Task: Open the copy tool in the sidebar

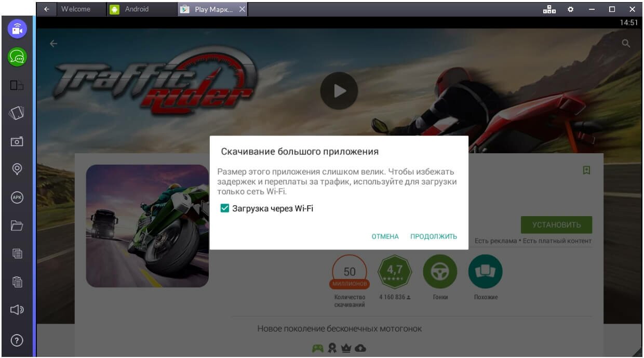Action: (x=17, y=255)
